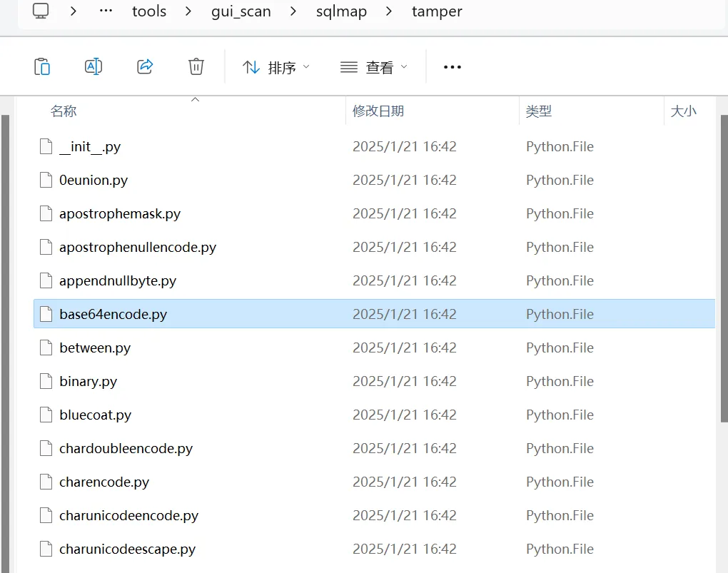Viewport: 728px width, 573px height.
Task: Sort by 修改日期 column header
Action: pyautogui.click(x=378, y=111)
